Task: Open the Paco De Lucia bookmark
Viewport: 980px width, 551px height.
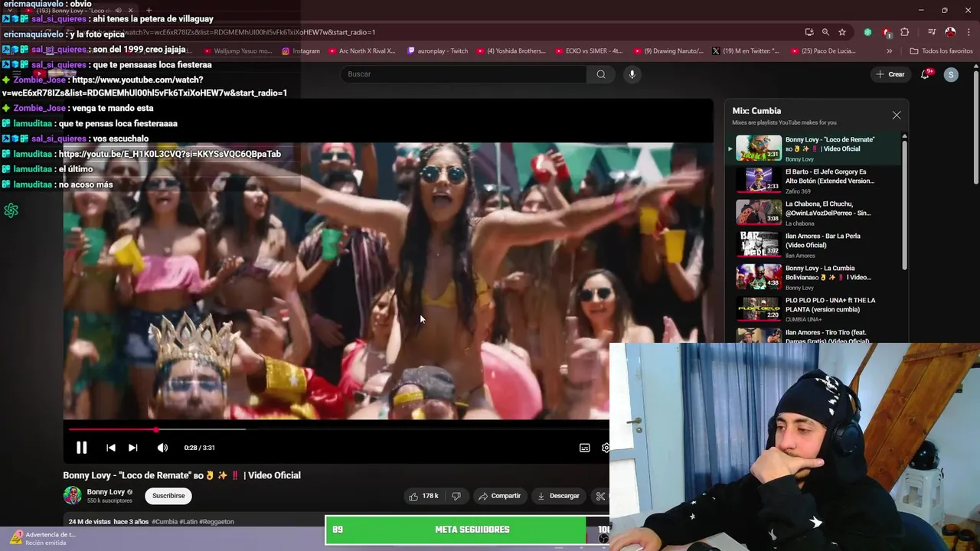Action: click(x=823, y=51)
